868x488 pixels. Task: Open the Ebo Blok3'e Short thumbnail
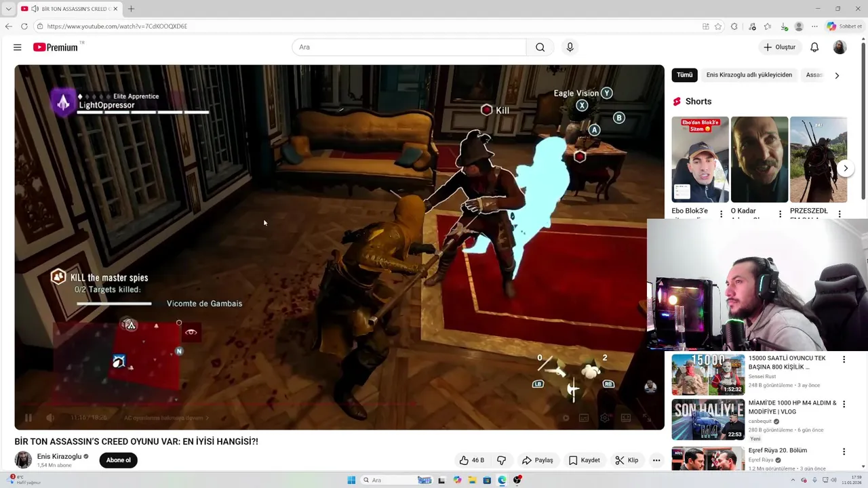[701, 159]
